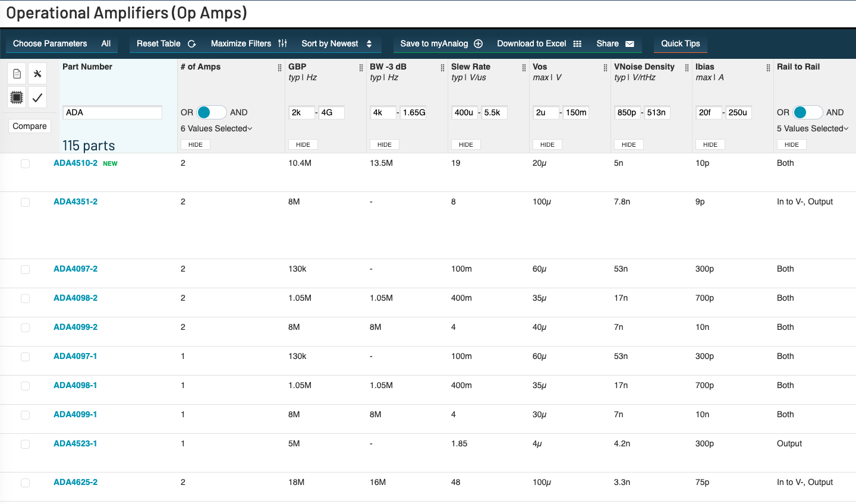Open the ADA4099-2 part link
This screenshot has width=856, height=504.
[x=75, y=327]
